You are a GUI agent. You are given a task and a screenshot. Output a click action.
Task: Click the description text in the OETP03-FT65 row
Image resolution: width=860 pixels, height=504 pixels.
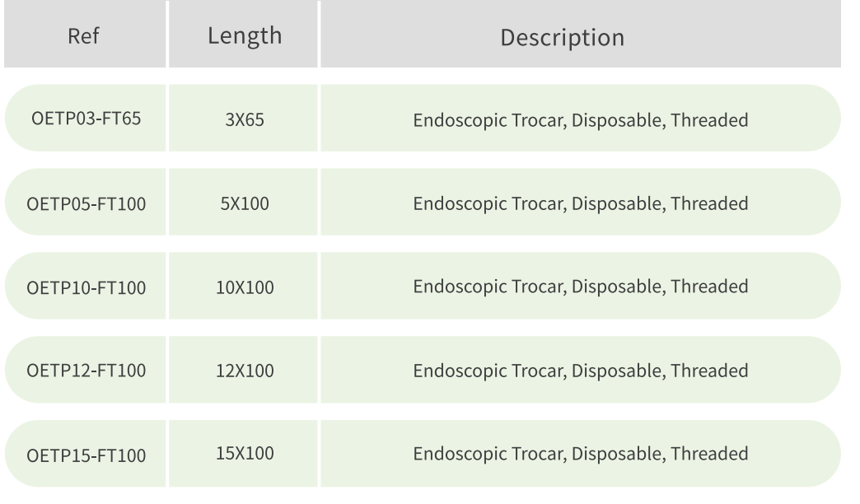point(580,121)
